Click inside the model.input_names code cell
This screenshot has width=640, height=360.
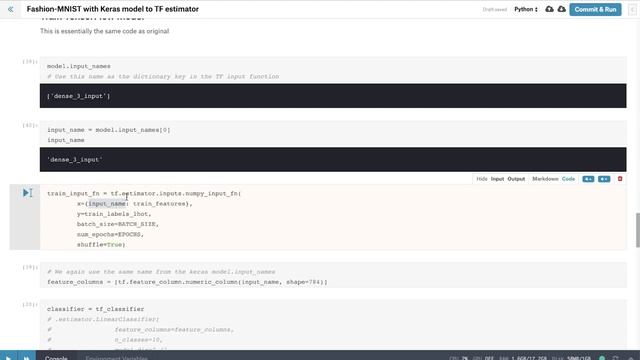[333, 71]
